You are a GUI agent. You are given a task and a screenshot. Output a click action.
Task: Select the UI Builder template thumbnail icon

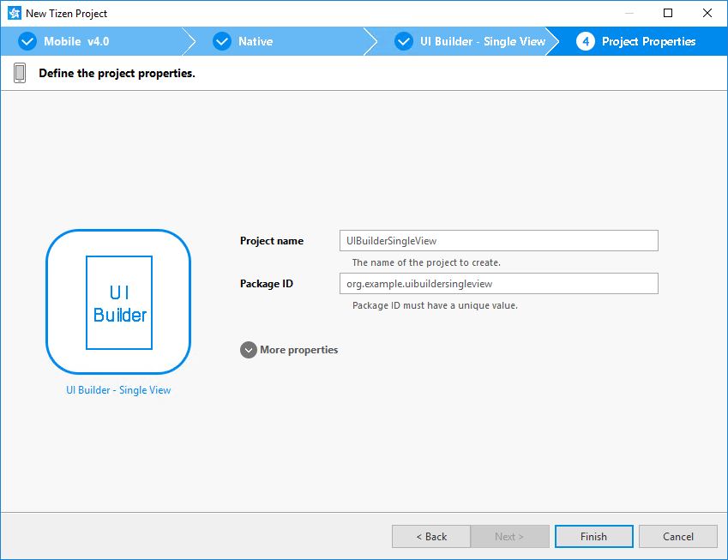pos(118,302)
